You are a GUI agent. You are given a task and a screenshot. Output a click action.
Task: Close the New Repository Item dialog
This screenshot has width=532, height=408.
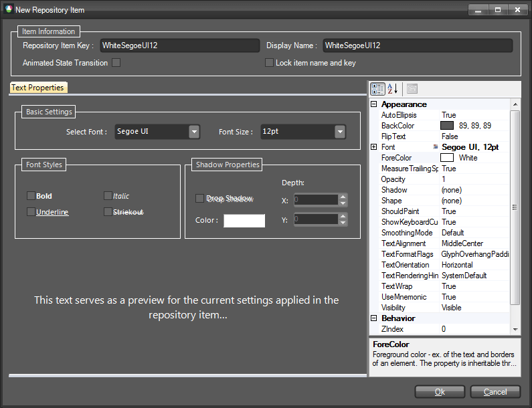point(517,10)
